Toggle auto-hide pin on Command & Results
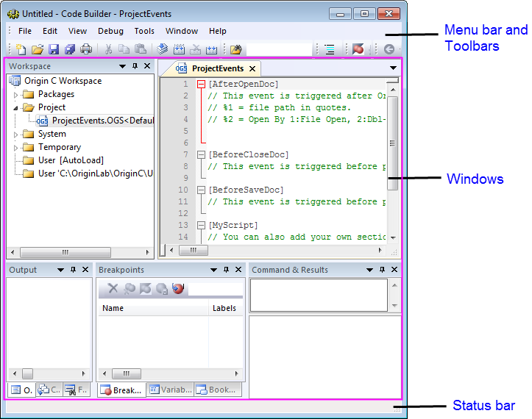This screenshot has height=419, width=532. pos(382,270)
